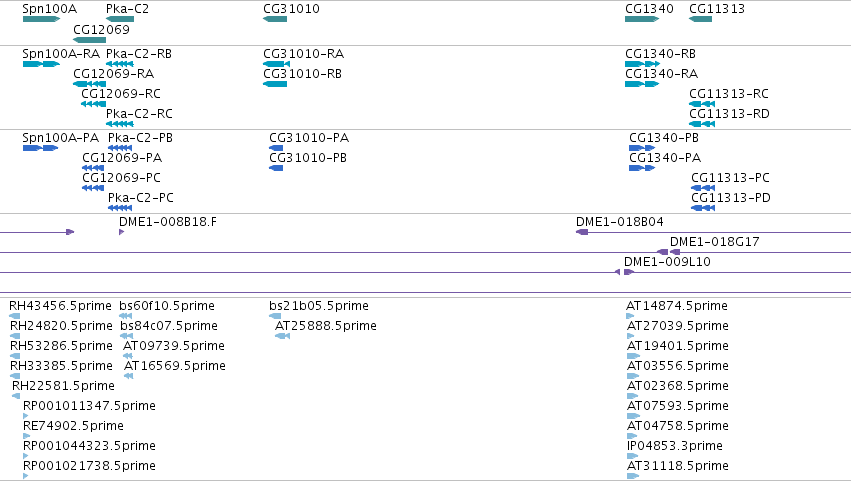Select the CG1340 gene label
Image resolution: width=851 pixels, height=481 pixels.
pos(649,9)
